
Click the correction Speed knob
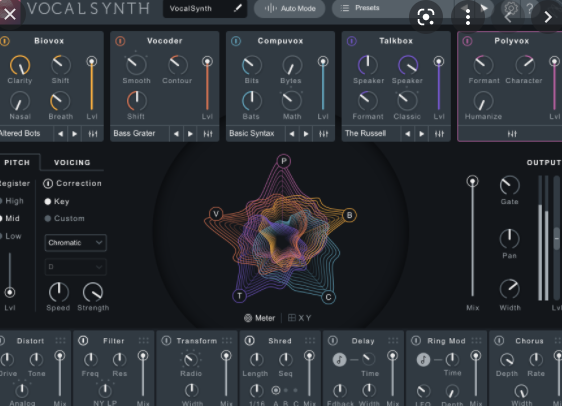58,292
